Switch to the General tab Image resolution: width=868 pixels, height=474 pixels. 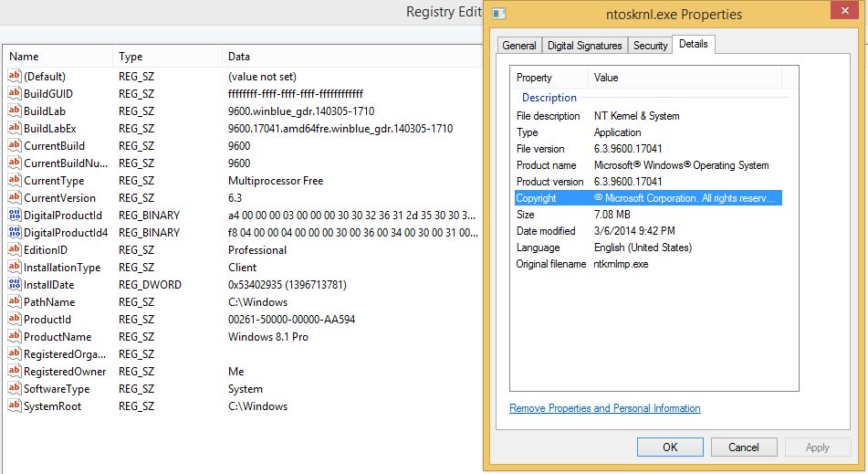(x=519, y=46)
